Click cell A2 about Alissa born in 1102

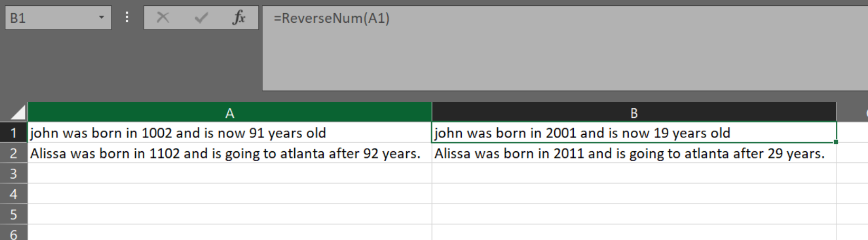click(229, 153)
